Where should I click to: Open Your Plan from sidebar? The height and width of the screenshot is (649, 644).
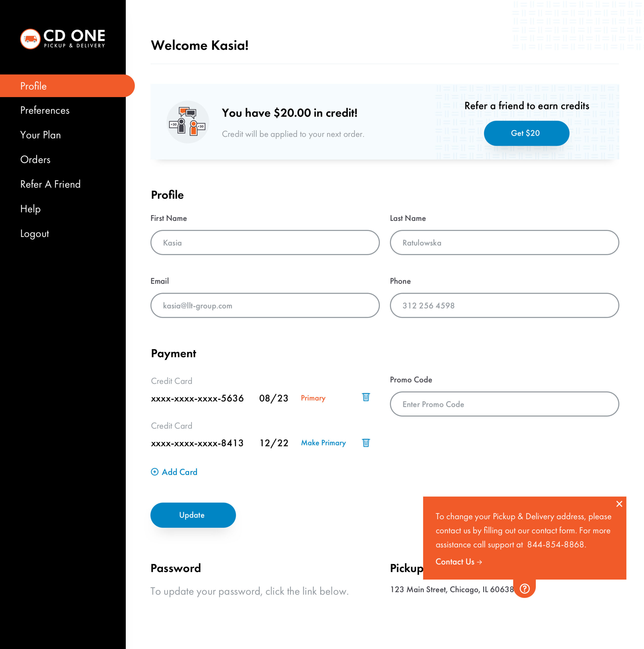[x=40, y=134]
